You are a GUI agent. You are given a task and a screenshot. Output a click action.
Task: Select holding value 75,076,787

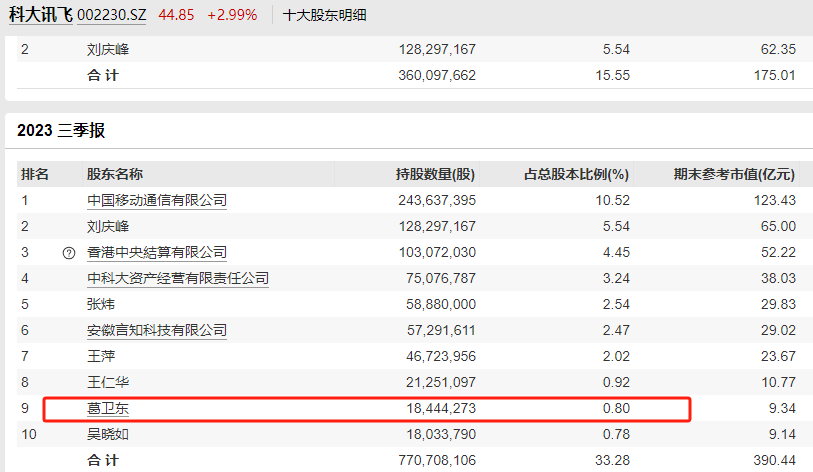441,278
